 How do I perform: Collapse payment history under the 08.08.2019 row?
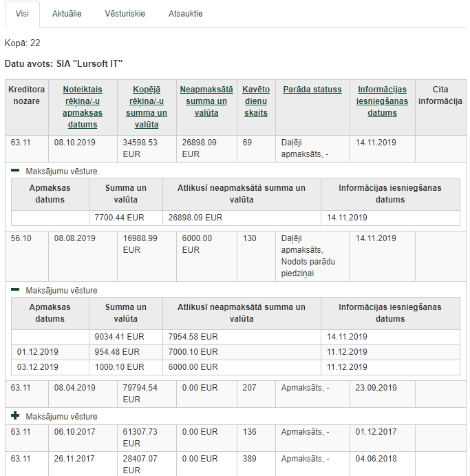pos(15,291)
